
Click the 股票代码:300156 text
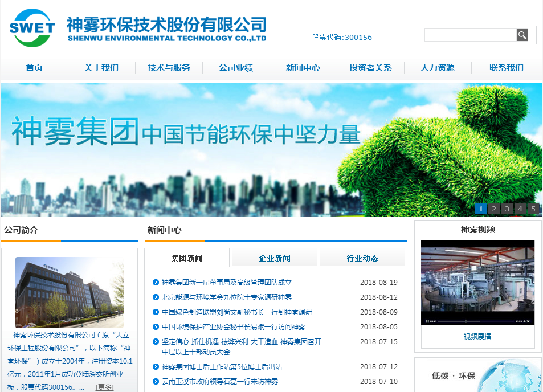(342, 38)
